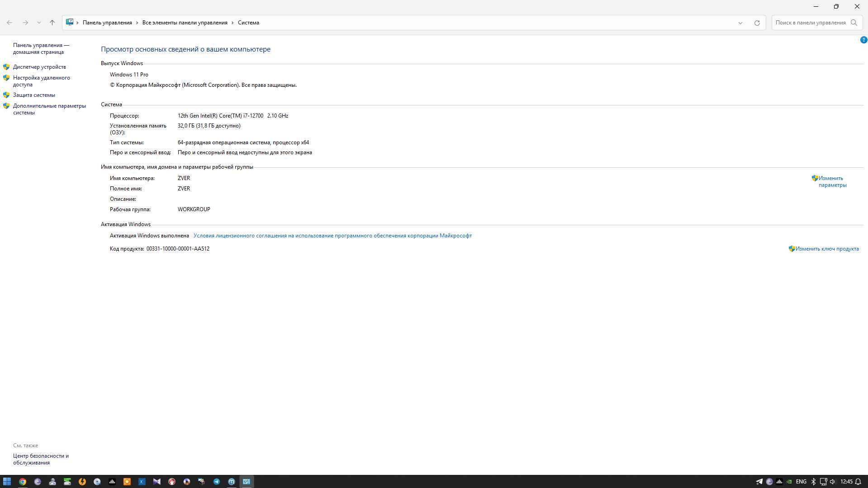Click 'Изменить параметры' link
Viewport: 868px width, 488px height.
pyautogui.click(x=832, y=181)
